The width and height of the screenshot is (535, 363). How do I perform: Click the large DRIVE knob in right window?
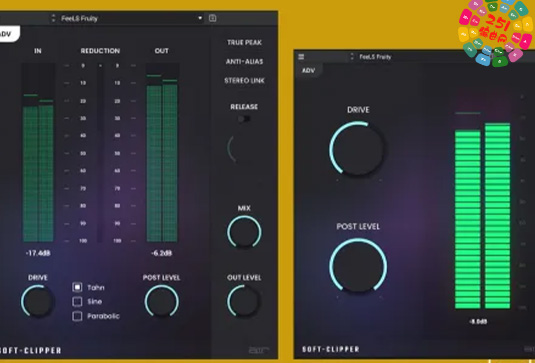point(357,149)
